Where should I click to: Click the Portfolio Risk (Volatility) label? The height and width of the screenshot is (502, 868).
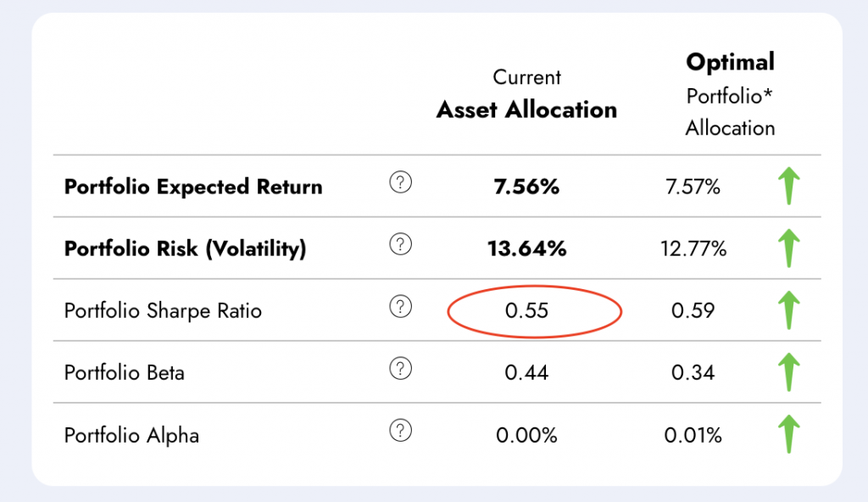185,248
